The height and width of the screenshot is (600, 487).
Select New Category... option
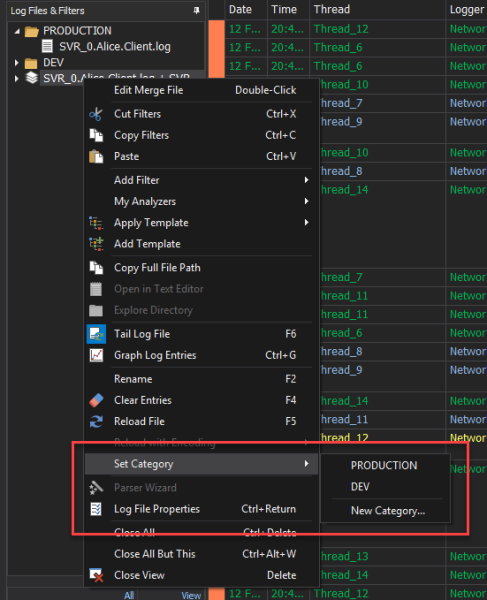(388, 511)
